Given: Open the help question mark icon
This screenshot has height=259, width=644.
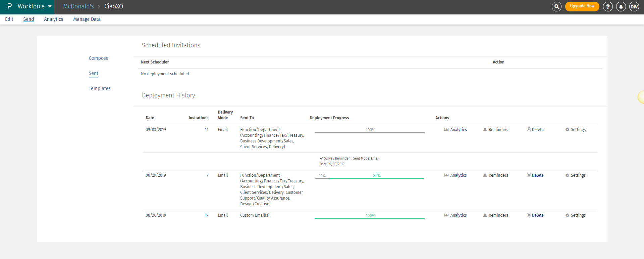Looking at the screenshot, I should click(x=607, y=6).
